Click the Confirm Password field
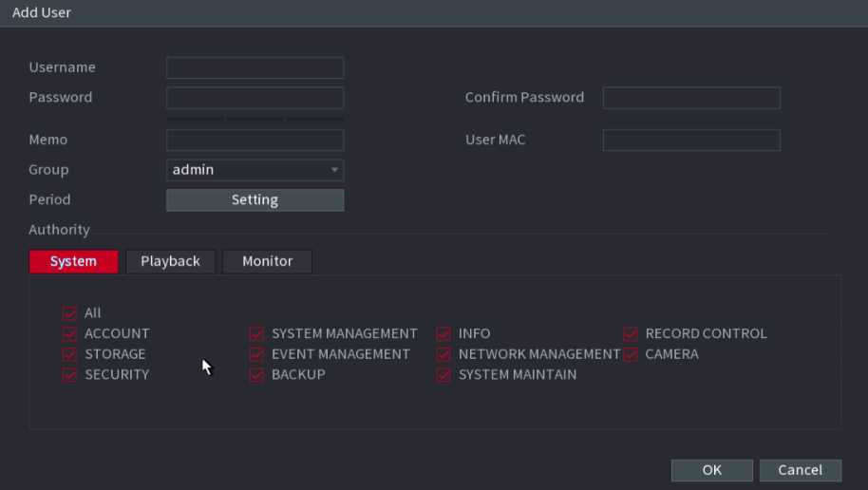This screenshot has width=868, height=490. coord(690,98)
